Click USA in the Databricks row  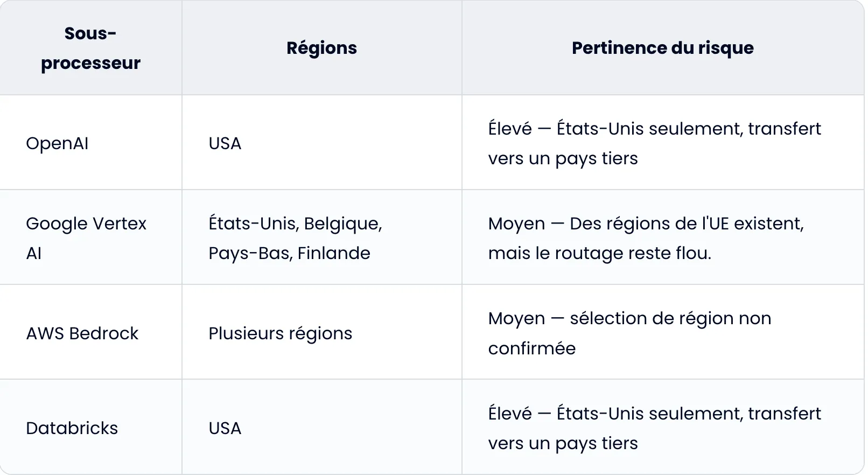pos(225,428)
